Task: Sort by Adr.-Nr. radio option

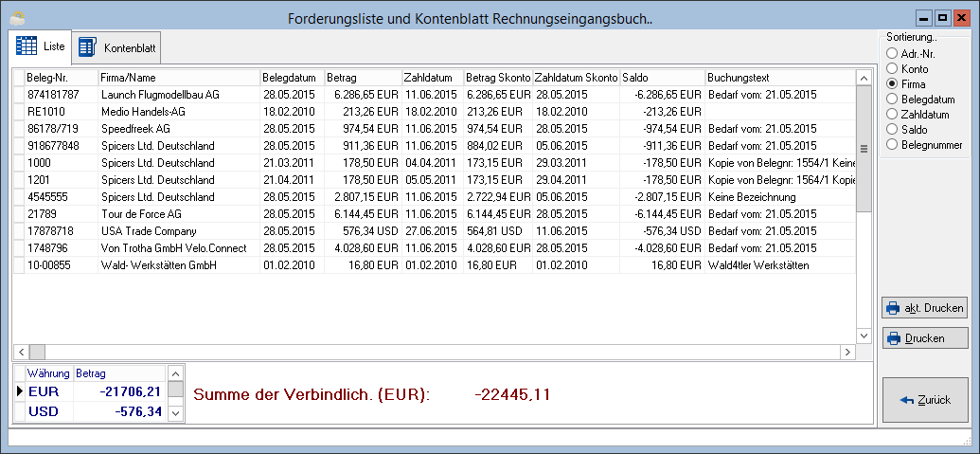Action: tap(911, 54)
